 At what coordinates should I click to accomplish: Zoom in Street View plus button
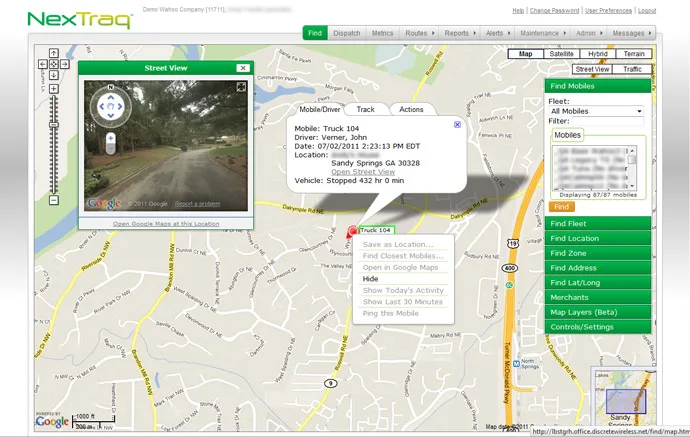click(x=111, y=139)
